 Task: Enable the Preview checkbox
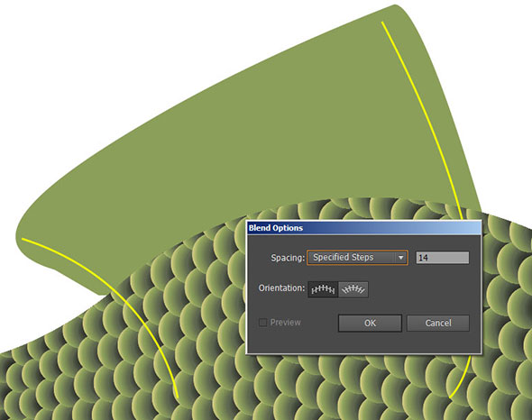tap(262, 323)
